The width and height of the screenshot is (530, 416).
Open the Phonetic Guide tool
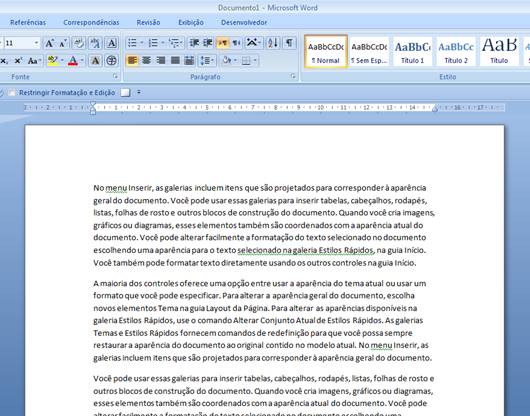point(95,43)
